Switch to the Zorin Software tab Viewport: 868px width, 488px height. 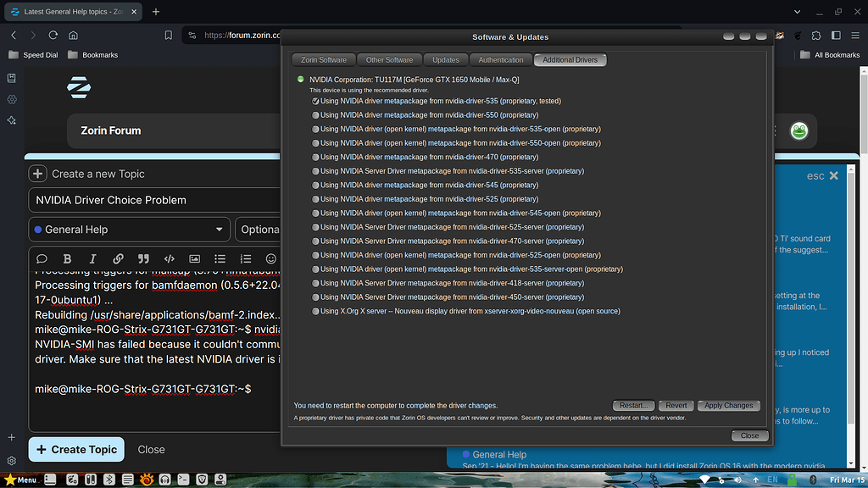[x=323, y=59]
